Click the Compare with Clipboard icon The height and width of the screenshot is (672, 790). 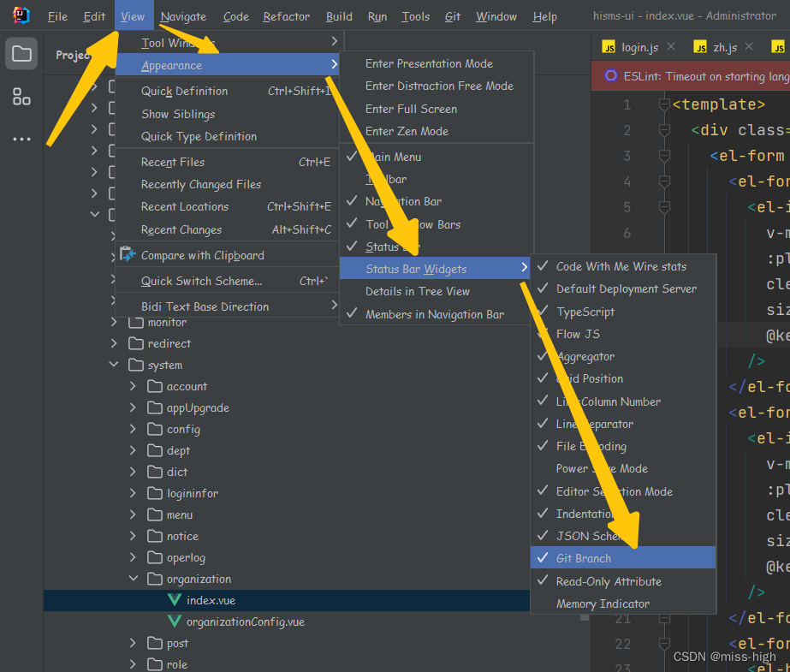click(128, 254)
